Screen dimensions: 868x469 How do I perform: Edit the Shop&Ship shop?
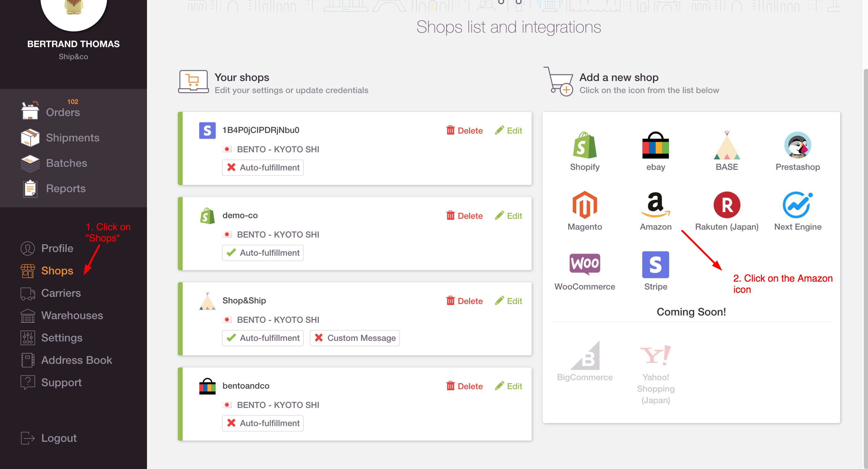[x=508, y=301]
